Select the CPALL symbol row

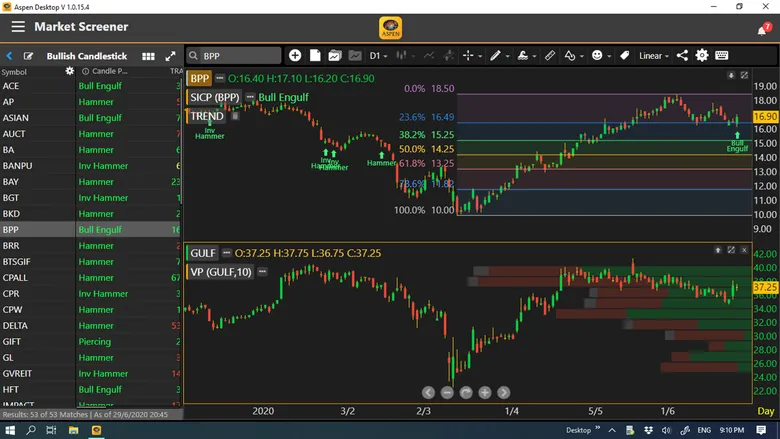(x=91, y=278)
